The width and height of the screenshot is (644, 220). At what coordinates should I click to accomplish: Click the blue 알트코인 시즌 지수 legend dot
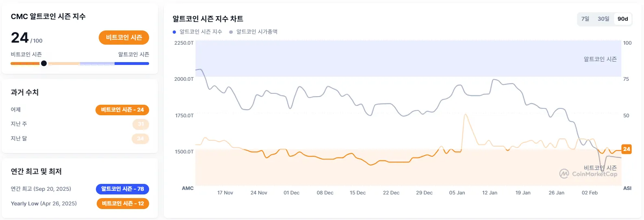[x=174, y=32]
